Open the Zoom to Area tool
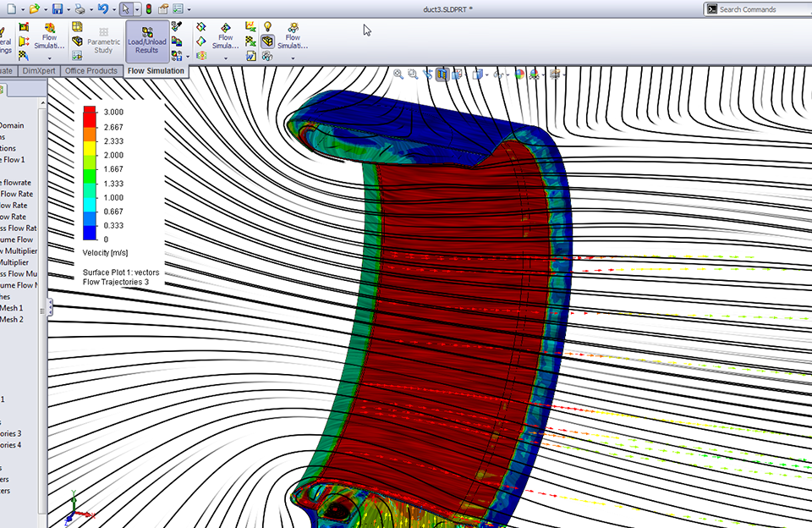This screenshot has width=812, height=528. [x=412, y=74]
